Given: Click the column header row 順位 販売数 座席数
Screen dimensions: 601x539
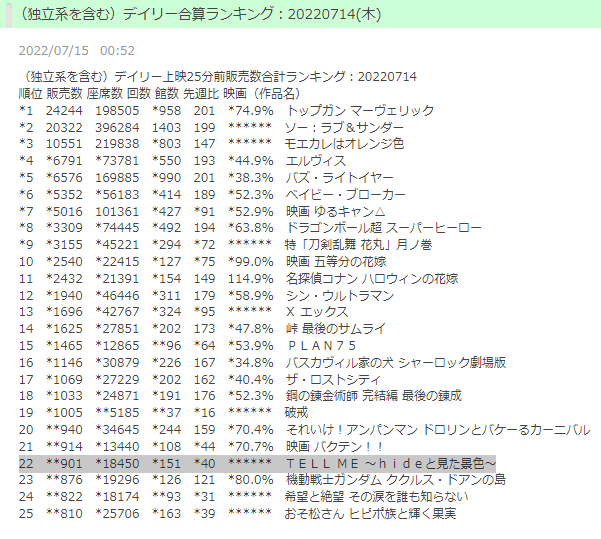Looking at the screenshot, I should point(160,94).
